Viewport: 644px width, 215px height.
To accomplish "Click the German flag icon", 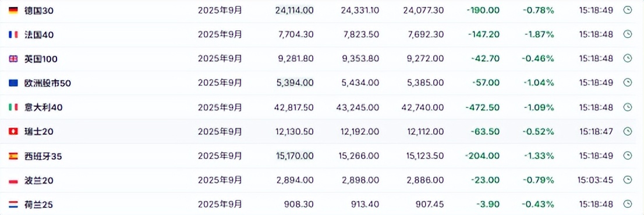I will tap(13, 10).
